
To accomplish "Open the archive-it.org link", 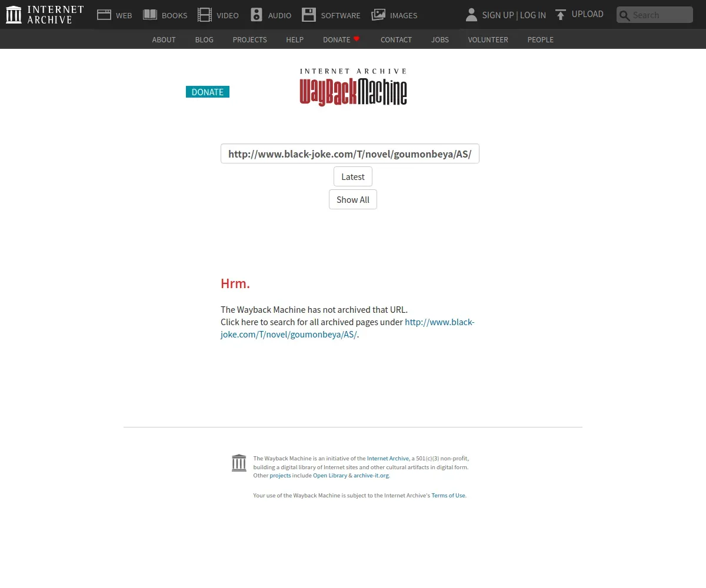I will pos(371,475).
